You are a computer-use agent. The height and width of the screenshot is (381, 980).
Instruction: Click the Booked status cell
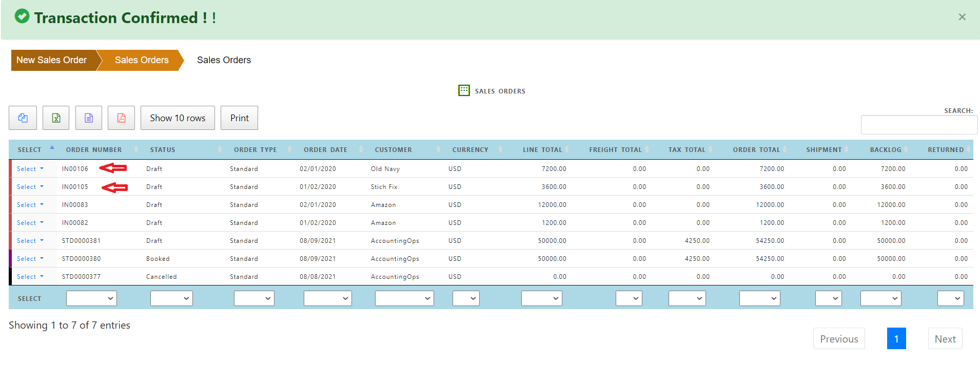point(158,259)
